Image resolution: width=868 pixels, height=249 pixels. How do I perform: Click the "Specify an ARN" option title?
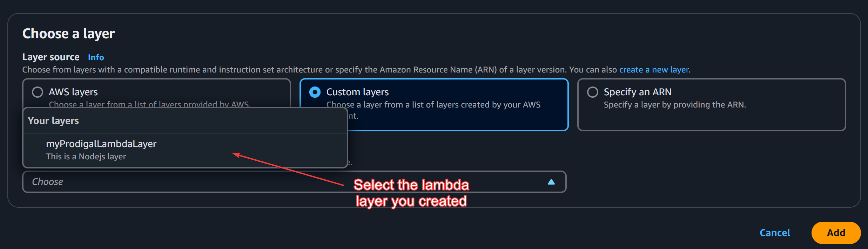click(x=638, y=92)
